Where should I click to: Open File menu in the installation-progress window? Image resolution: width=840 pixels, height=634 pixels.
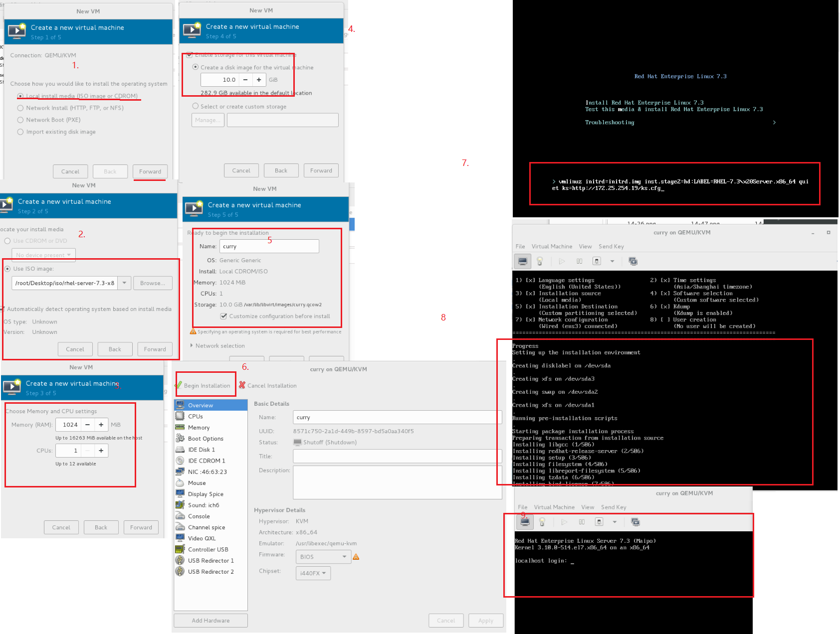coord(520,247)
